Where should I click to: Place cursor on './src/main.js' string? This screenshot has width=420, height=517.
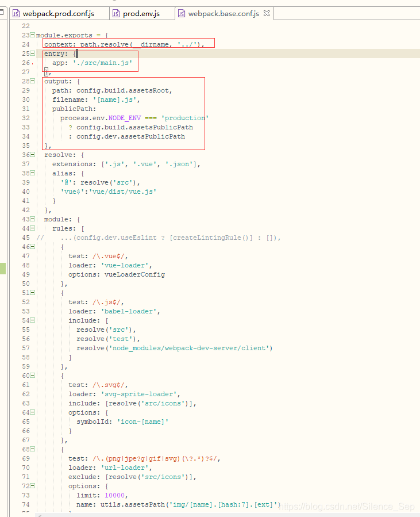coord(102,63)
